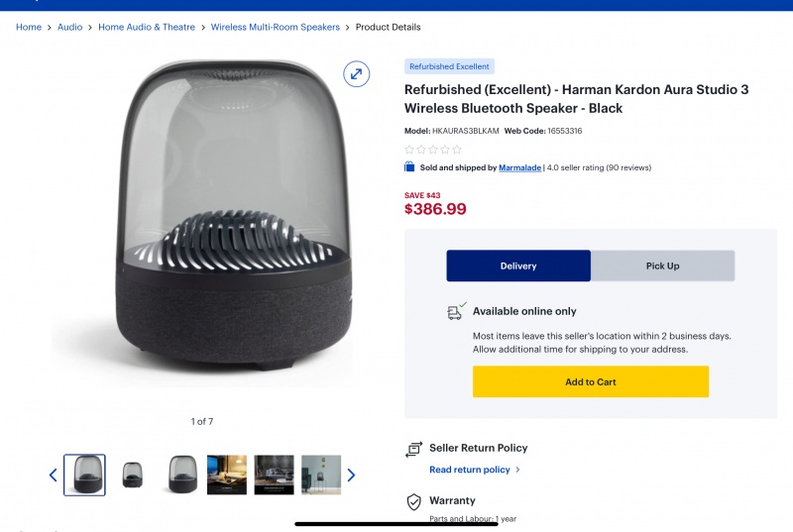Click the Add to Cart button
Viewport: 793px width, 532px height.
coord(591,382)
